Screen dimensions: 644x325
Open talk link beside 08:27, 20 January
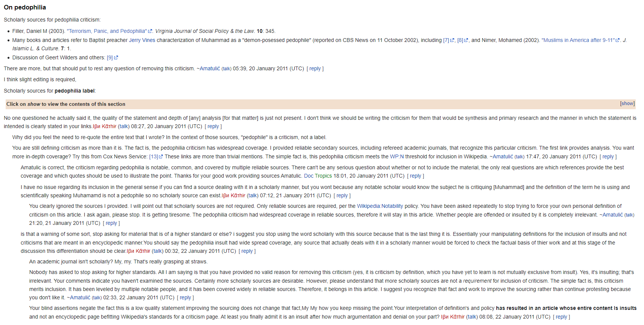coord(124,126)
